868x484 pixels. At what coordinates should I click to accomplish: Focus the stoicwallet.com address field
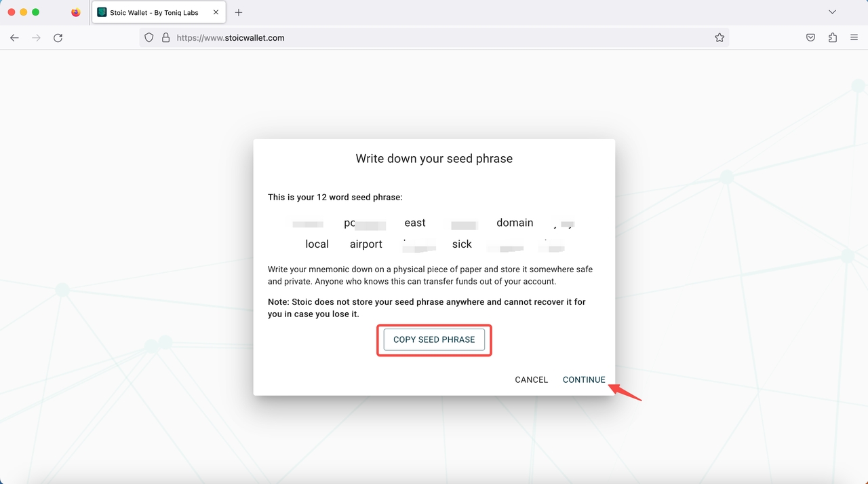(434, 38)
